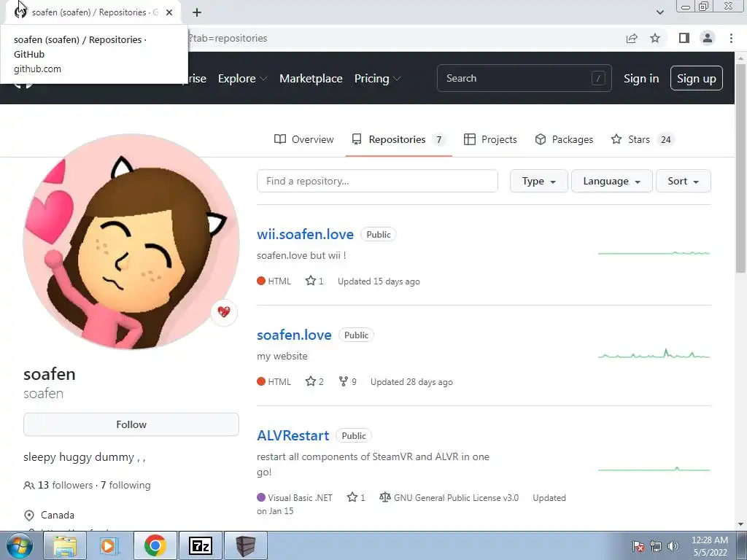Click soafen.love activity sparkline graph
This screenshot has width=747, height=560.
click(654, 354)
